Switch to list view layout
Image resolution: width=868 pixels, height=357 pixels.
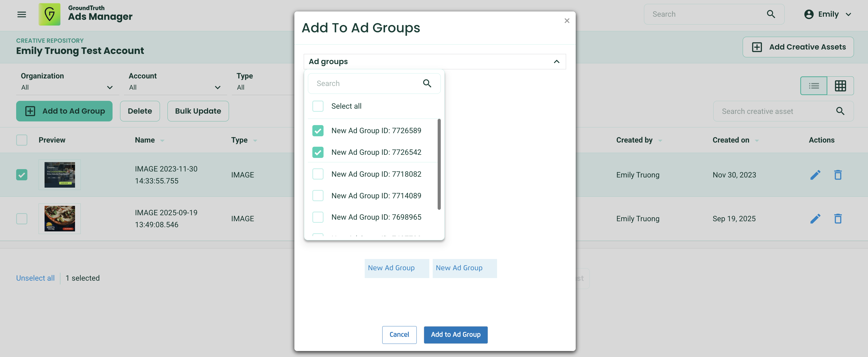click(814, 86)
